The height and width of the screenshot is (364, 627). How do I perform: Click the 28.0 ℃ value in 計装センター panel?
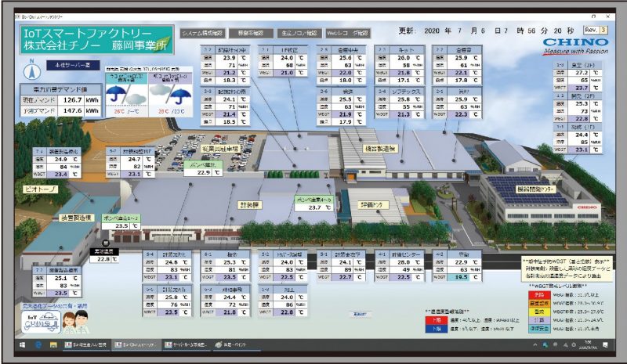404,262
